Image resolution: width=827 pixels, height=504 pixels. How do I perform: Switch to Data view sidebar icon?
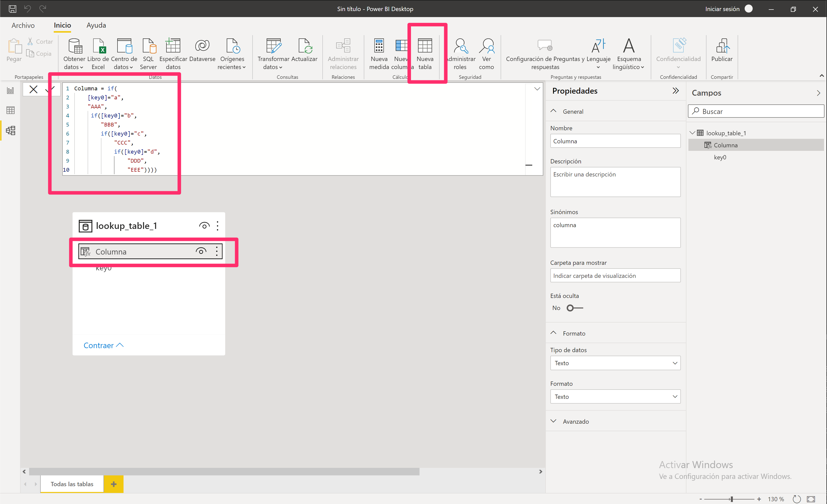tap(10, 110)
